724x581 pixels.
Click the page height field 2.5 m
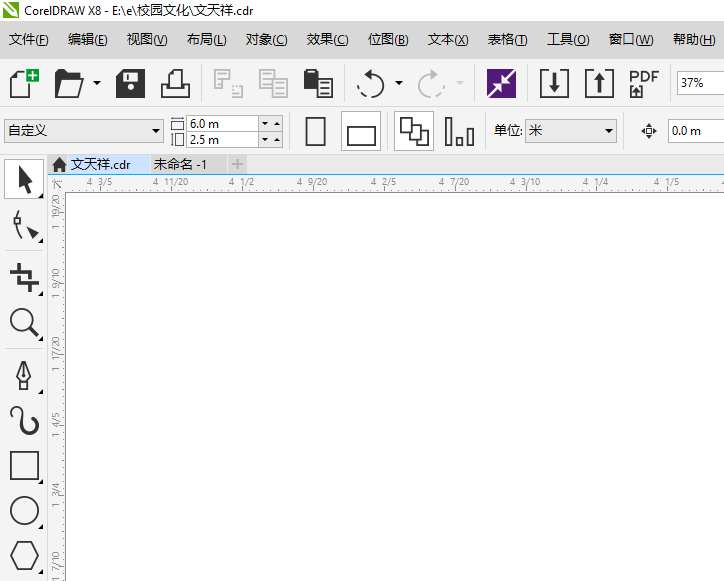click(222, 139)
